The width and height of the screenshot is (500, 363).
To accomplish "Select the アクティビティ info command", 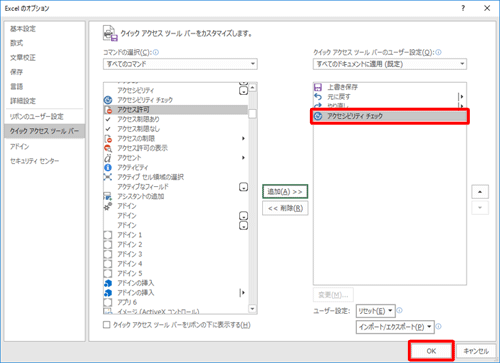I will pos(176,167).
